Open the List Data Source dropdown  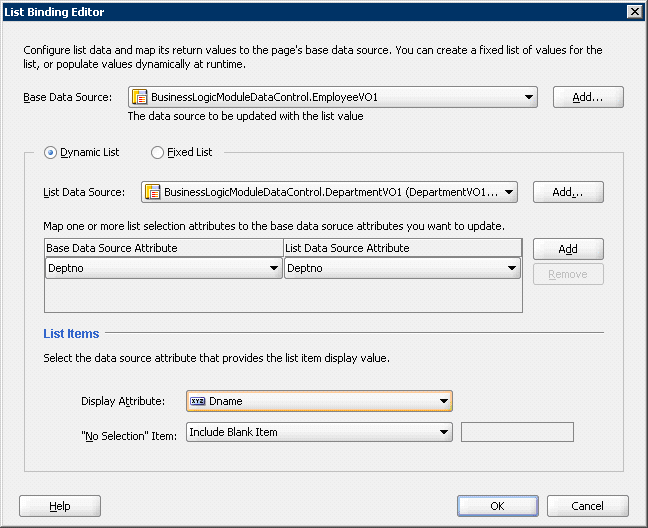coord(509,192)
